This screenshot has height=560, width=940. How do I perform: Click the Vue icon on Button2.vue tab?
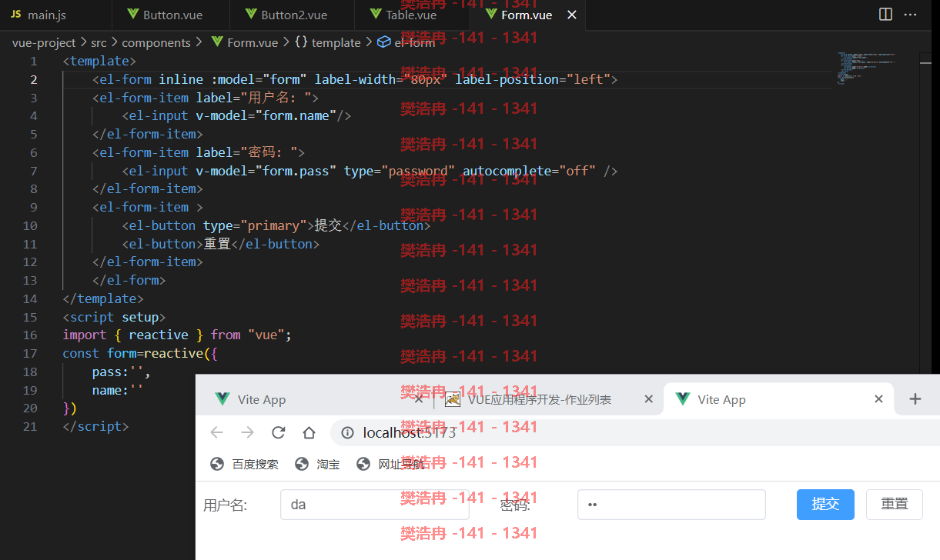point(251,14)
